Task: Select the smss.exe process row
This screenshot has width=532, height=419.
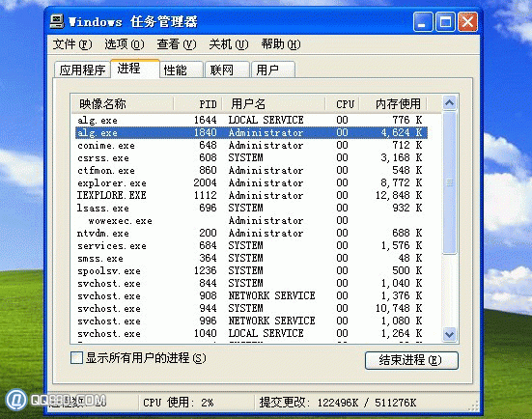Action: [x=251, y=258]
